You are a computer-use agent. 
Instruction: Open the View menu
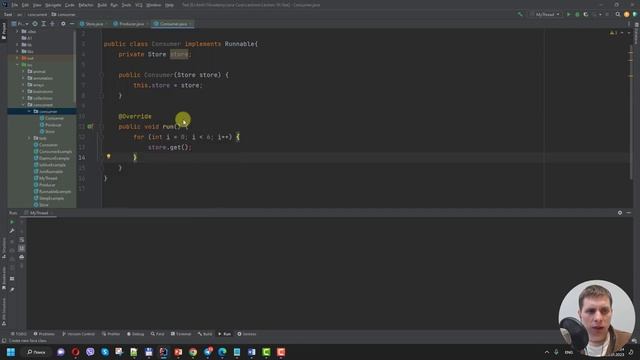point(37,5)
